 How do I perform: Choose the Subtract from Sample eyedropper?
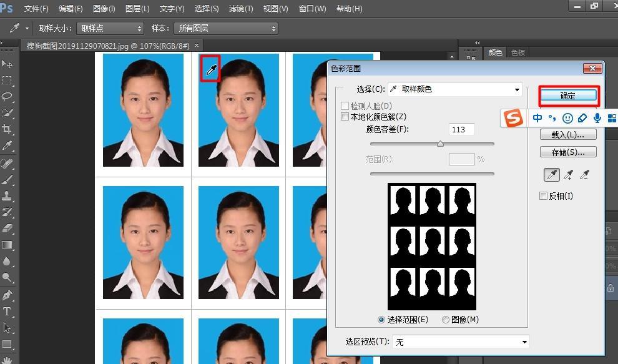584,174
